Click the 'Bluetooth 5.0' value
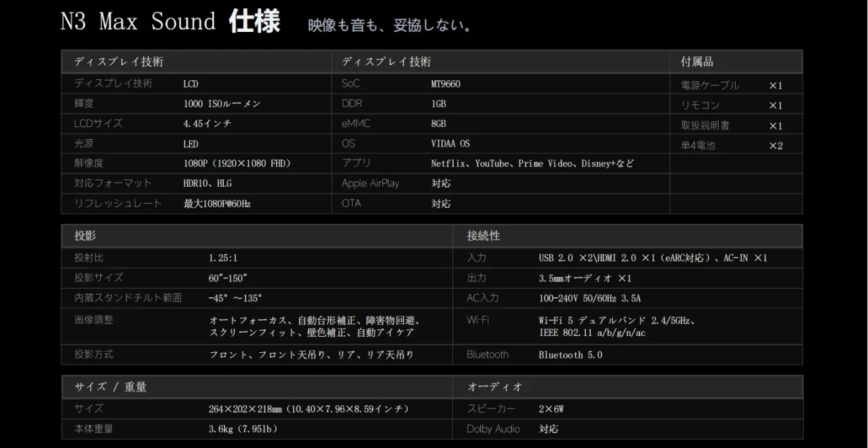This screenshot has width=868, height=448. [570, 354]
